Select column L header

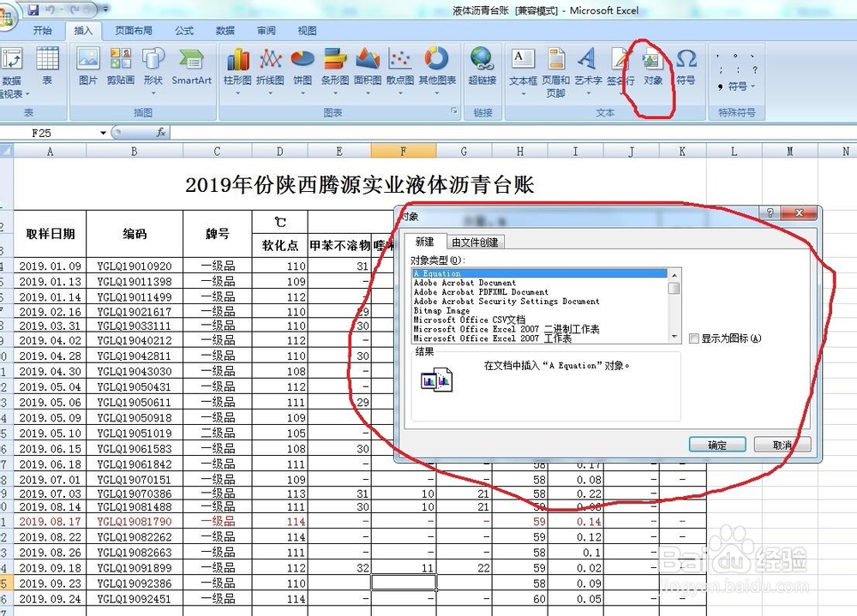(734, 152)
